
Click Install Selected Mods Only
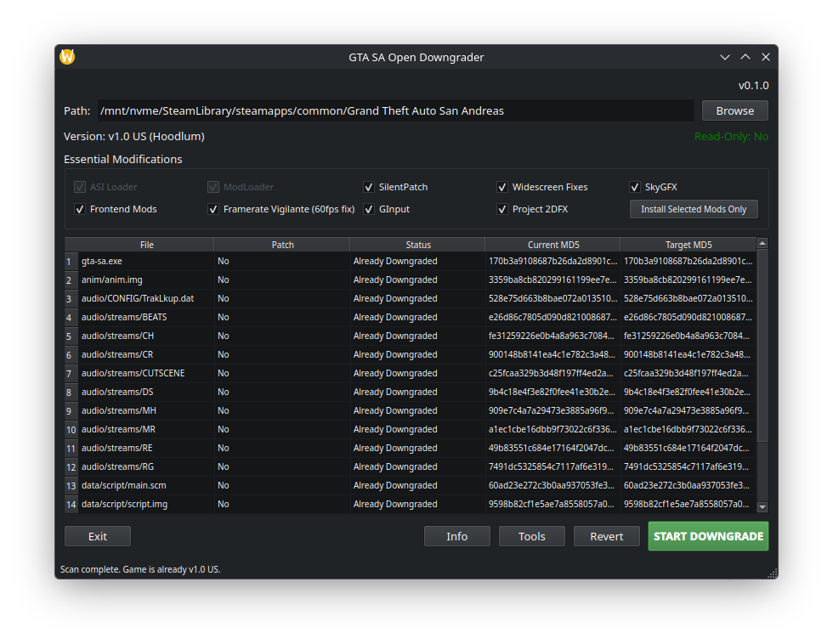point(694,209)
